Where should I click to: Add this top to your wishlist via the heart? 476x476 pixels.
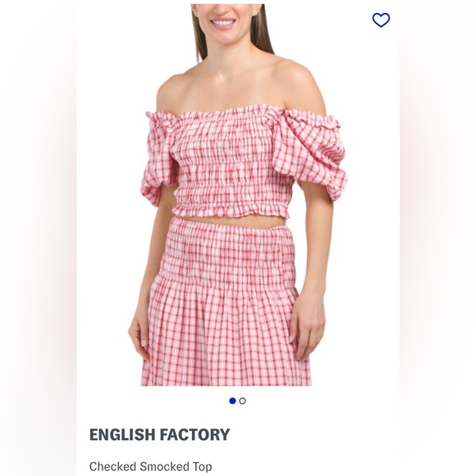pos(381,20)
